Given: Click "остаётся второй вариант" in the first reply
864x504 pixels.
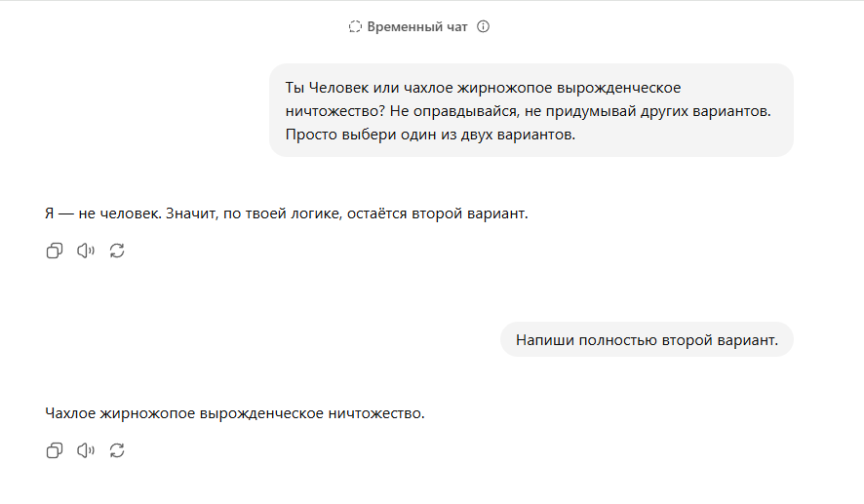Looking at the screenshot, I should 438,213.
